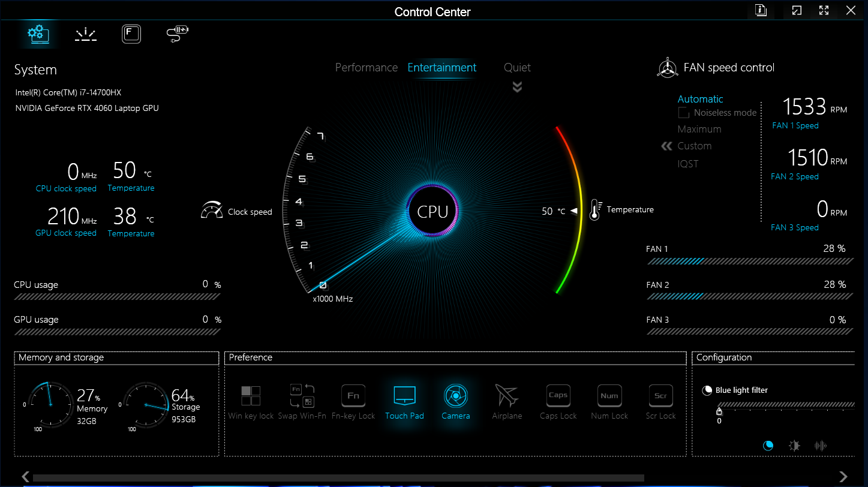Select Custom fan speed option

point(694,146)
